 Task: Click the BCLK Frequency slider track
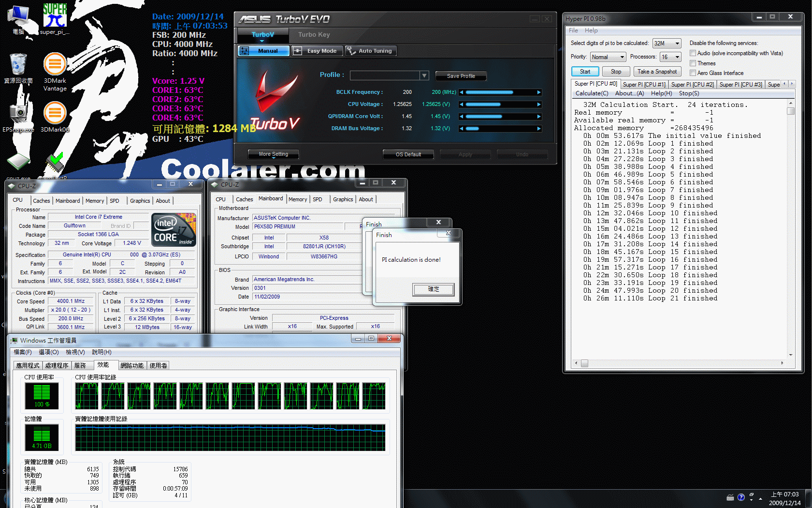tap(500, 92)
